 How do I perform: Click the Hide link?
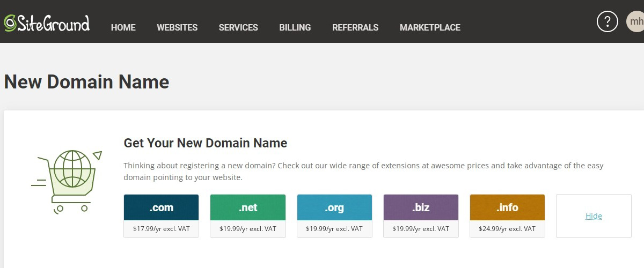pos(594,216)
